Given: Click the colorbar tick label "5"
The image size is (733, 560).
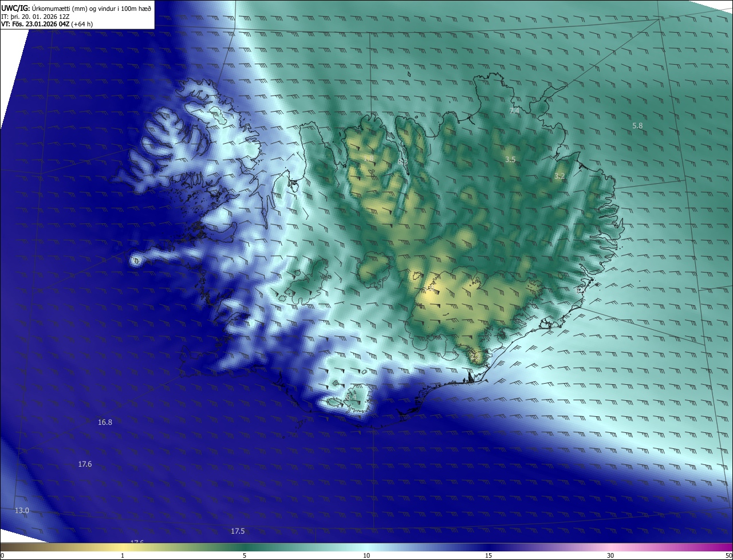Looking at the screenshot, I should click(245, 555).
